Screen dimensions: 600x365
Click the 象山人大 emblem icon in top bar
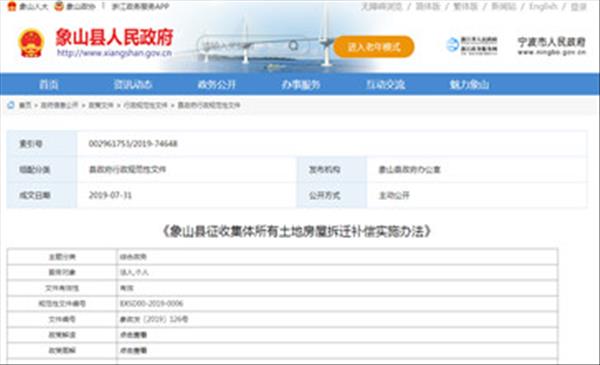click(12, 6)
